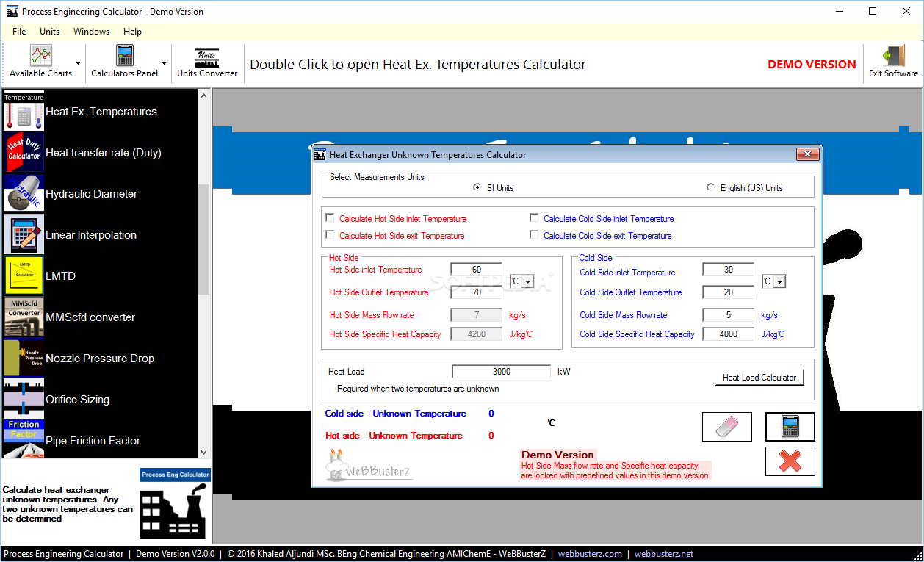The width and height of the screenshot is (924, 562).
Task: Open the Help menu
Action: coord(132,32)
